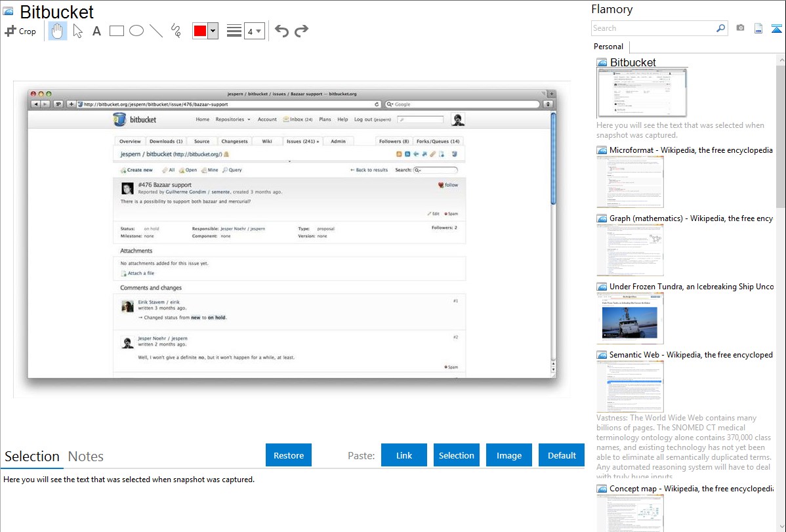Image resolution: width=786 pixels, height=532 pixels.
Task: Select the straight line tool
Action: [156, 31]
